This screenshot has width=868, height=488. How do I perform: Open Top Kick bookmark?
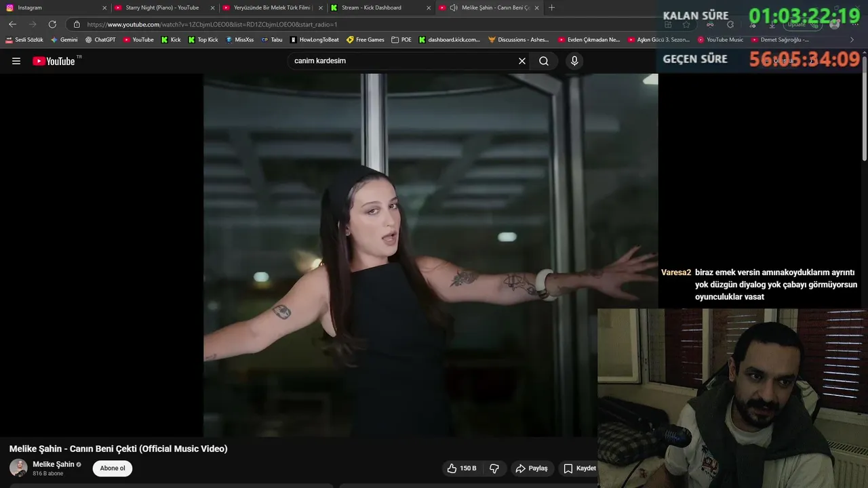click(203, 40)
